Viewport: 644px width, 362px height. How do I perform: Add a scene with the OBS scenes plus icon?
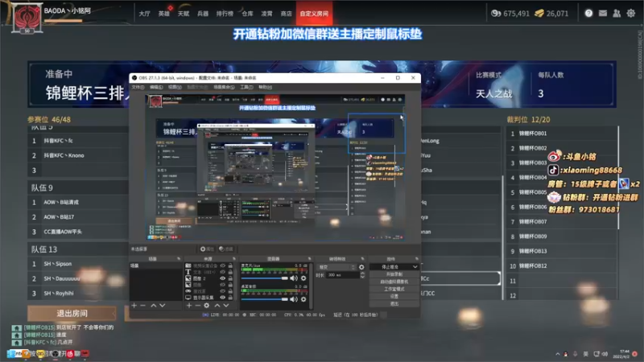[x=134, y=306]
